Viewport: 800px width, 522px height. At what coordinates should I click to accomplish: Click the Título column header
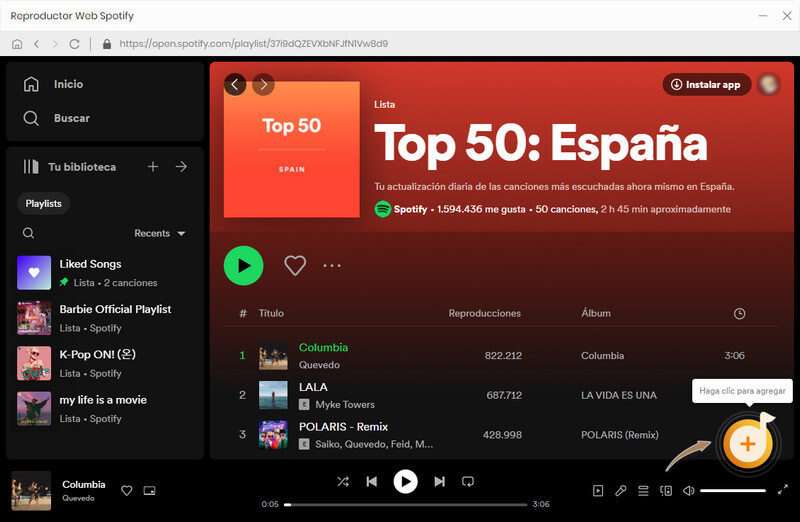(x=271, y=313)
